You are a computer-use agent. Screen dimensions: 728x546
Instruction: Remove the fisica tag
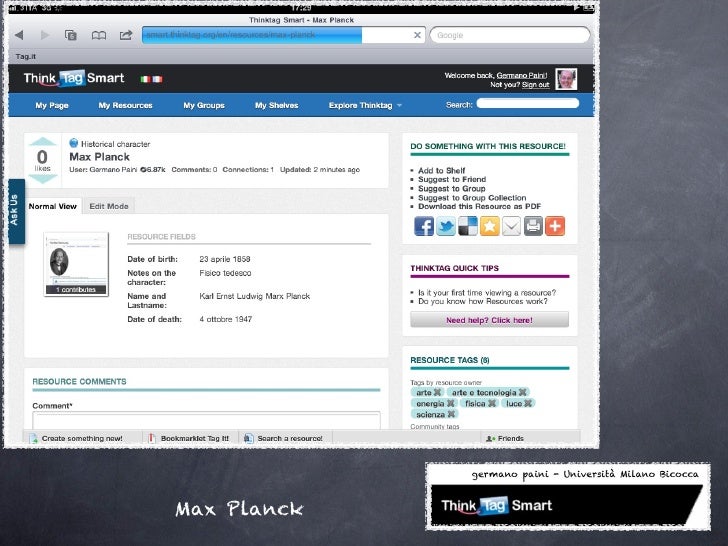pyautogui.click(x=492, y=403)
